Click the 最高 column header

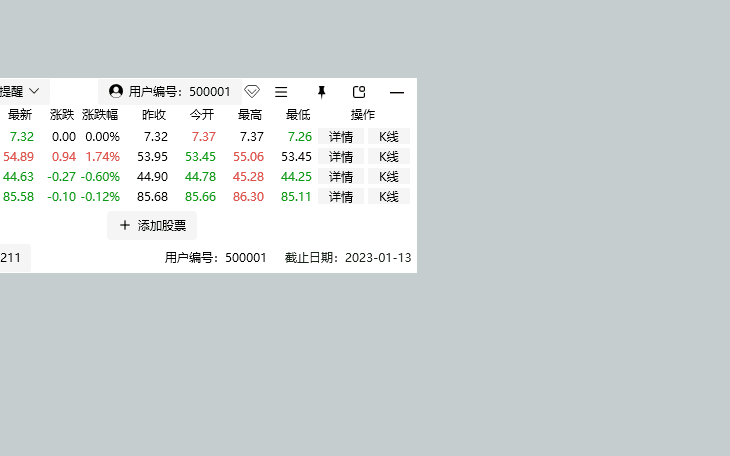pyautogui.click(x=250, y=115)
